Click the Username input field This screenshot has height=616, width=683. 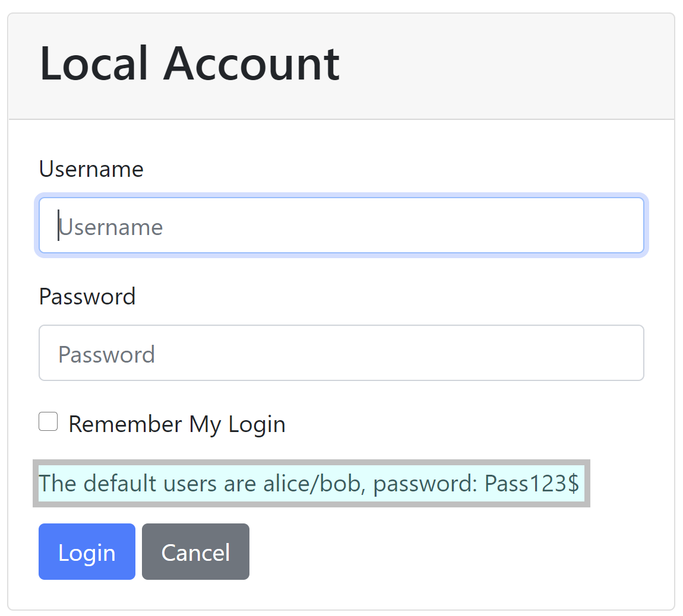341,226
